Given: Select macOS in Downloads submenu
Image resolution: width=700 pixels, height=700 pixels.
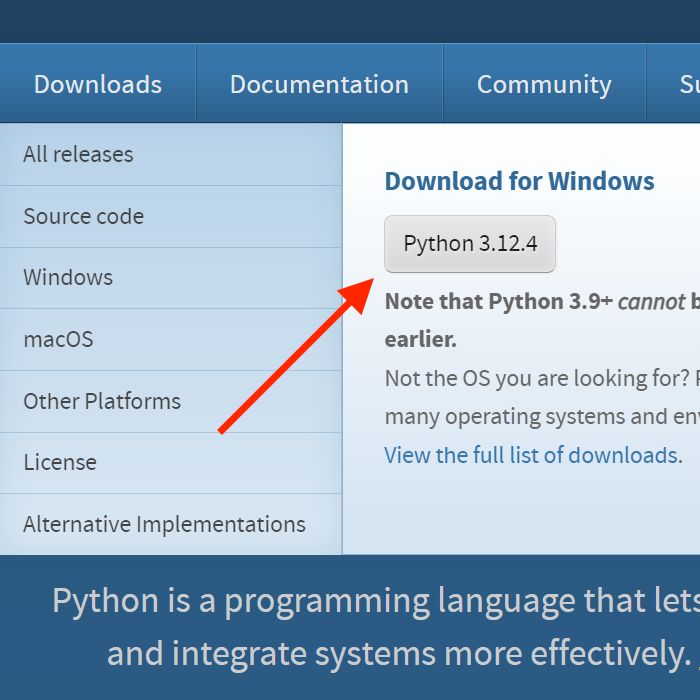Looking at the screenshot, I should [171, 339].
